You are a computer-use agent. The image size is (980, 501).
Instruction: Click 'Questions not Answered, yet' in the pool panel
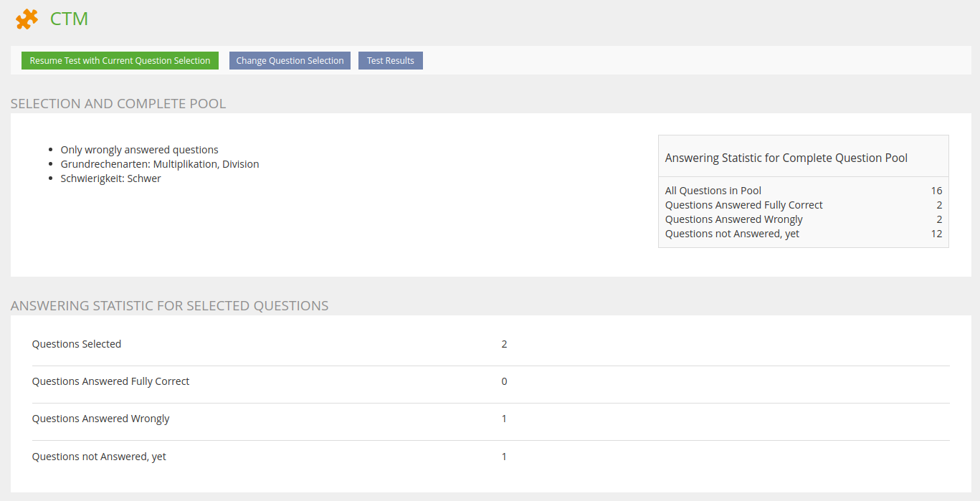(x=732, y=234)
